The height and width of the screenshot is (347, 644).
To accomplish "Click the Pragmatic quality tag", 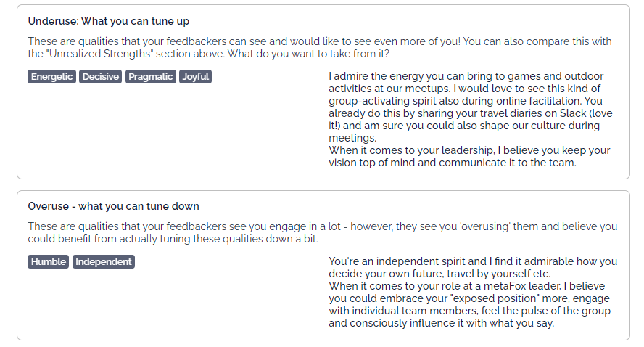I will coord(151,77).
